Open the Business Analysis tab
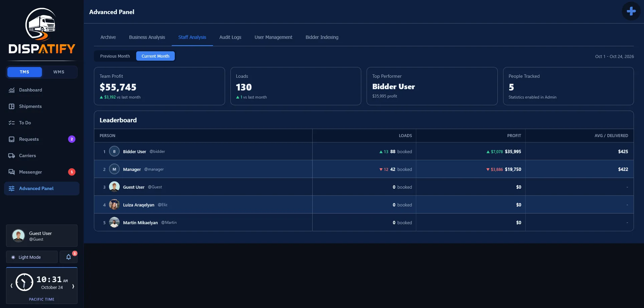The width and height of the screenshot is (644, 308). (147, 37)
